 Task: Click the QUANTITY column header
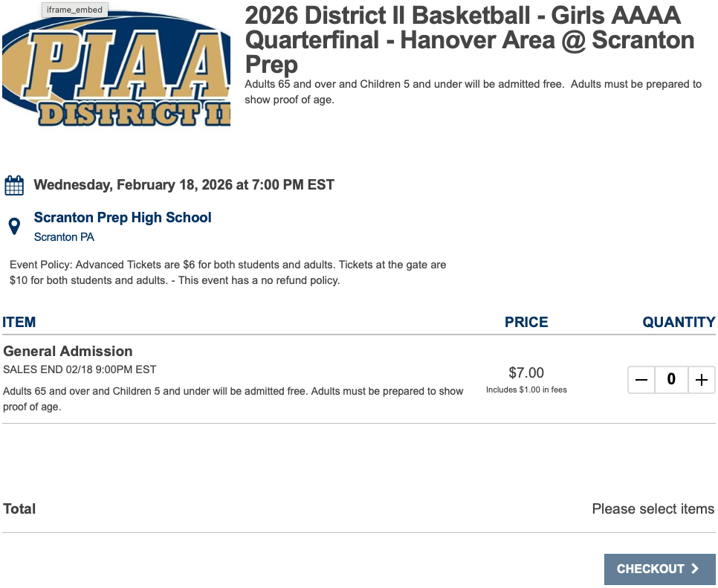pos(679,322)
